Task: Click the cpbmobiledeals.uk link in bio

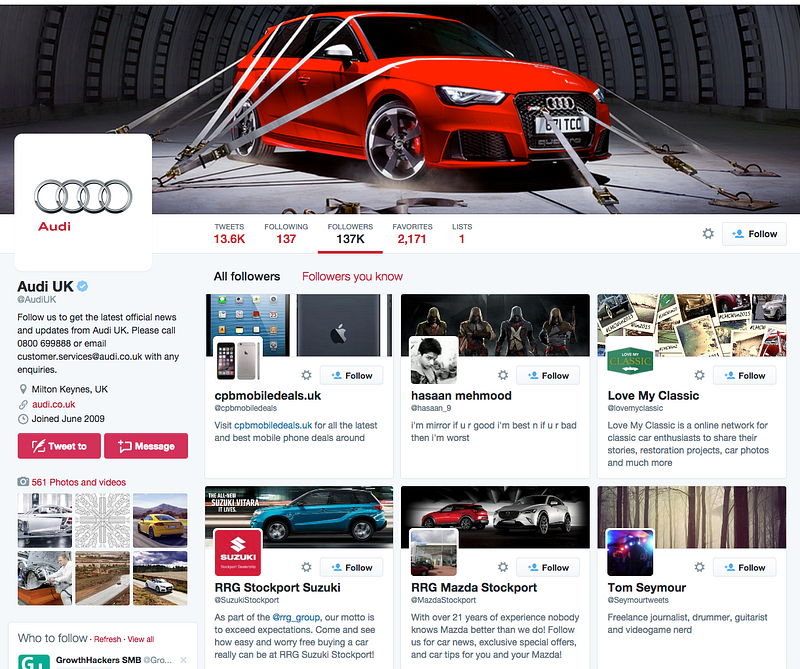Action: pyautogui.click(x=273, y=425)
